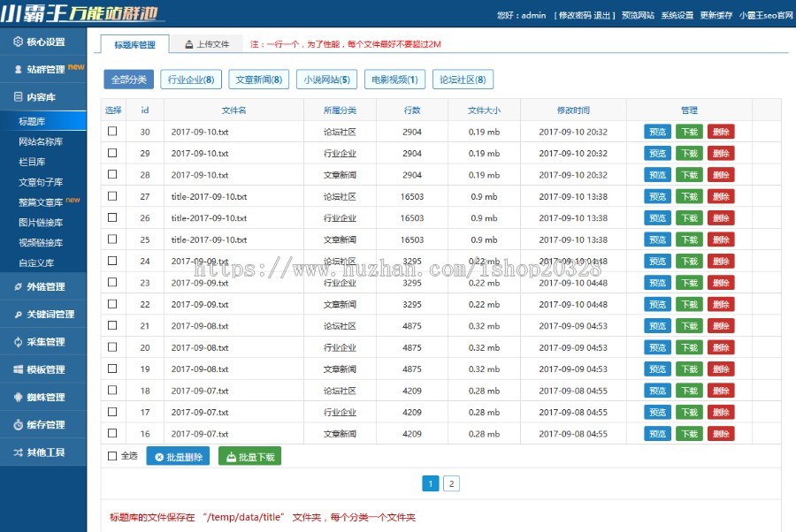Click the shuffle icon beside 其他工具
796x532 pixels.
pos(19,452)
